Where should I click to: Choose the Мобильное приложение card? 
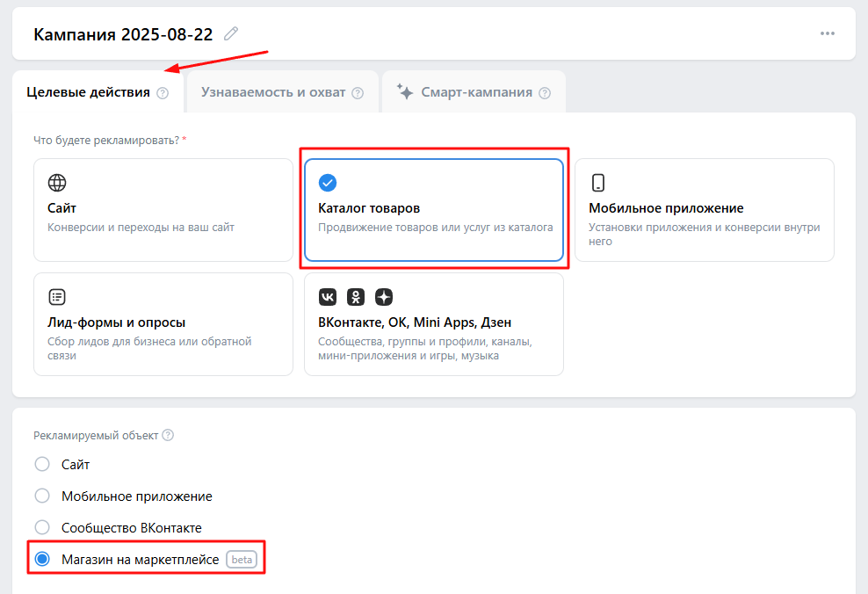coord(704,210)
